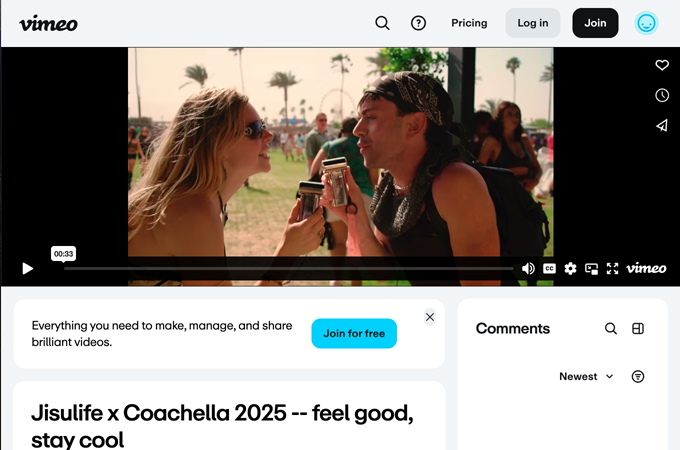Go to the Pricing page
Screen dimensions: 680x450
pyautogui.click(x=469, y=23)
